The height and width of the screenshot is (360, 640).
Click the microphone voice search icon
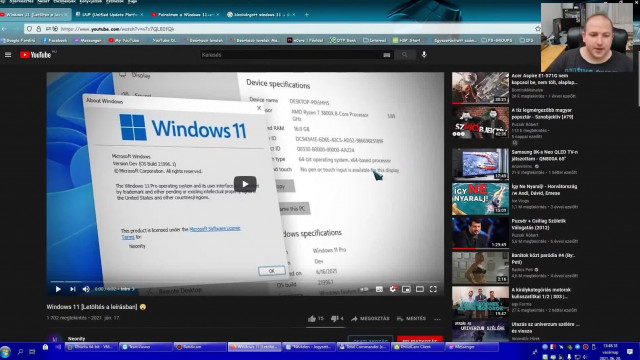[x=424, y=55]
